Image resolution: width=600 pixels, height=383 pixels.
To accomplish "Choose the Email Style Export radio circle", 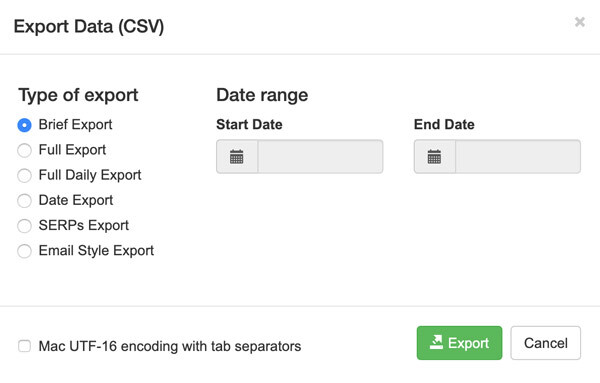I will pyautogui.click(x=24, y=251).
